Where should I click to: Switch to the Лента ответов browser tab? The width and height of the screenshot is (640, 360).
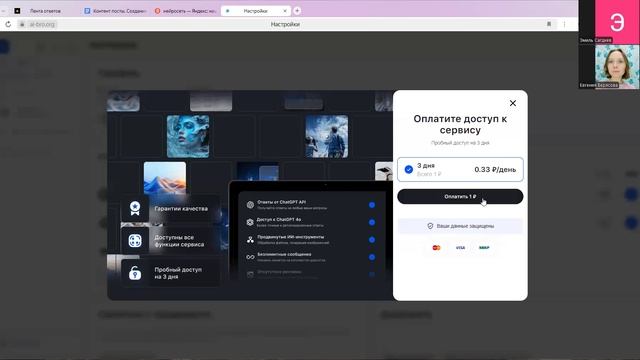click(45, 11)
